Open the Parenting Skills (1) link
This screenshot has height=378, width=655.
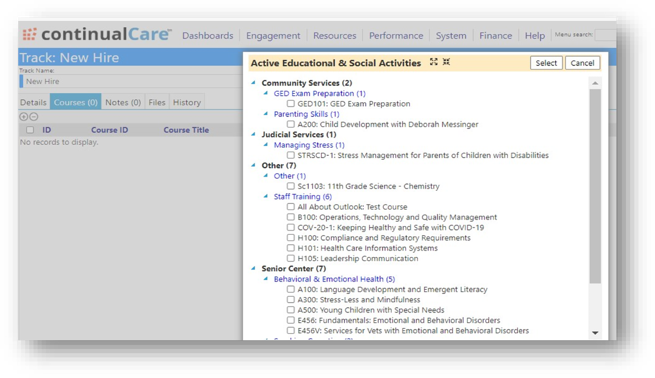[307, 114]
